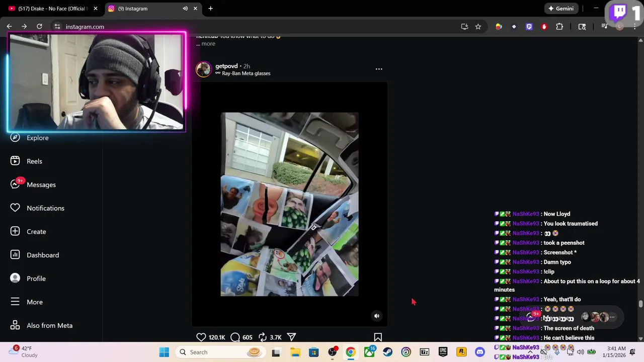Open the getpovd profile avatar
This screenshot has height=362, width=644.
204,69
